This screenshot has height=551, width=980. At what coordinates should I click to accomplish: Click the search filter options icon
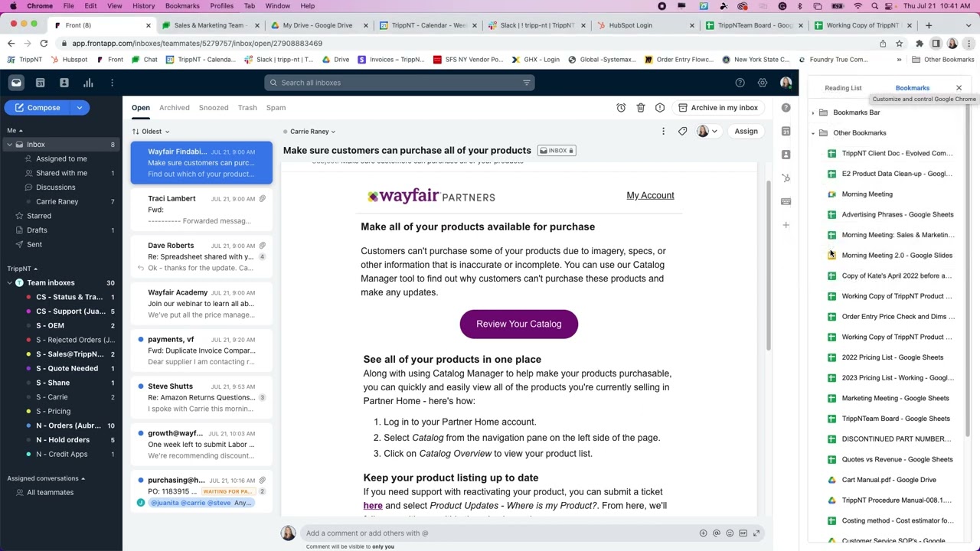pyautogui.click(x=527, y=83)
